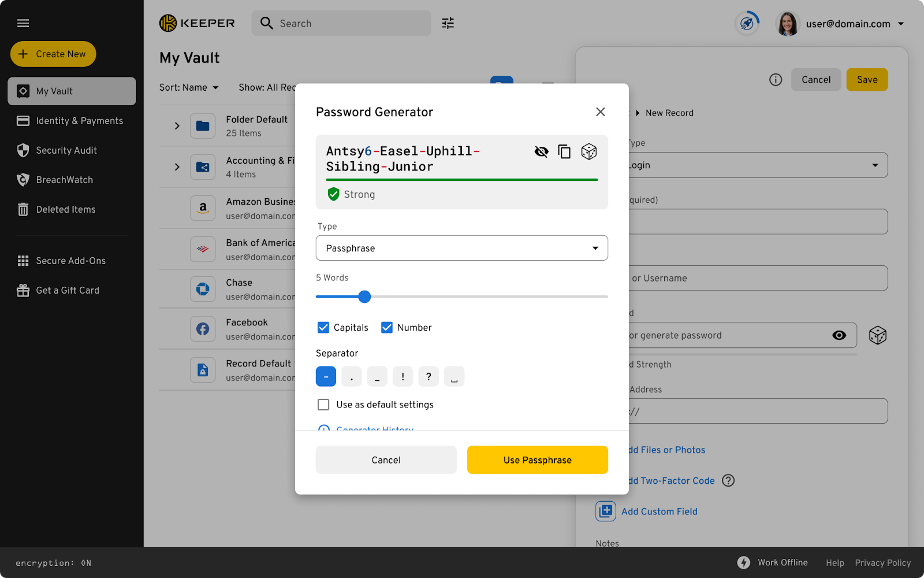Go to BreachWatch in sidebar
This screenshot has height=578, width=924.
pos(64,180)
